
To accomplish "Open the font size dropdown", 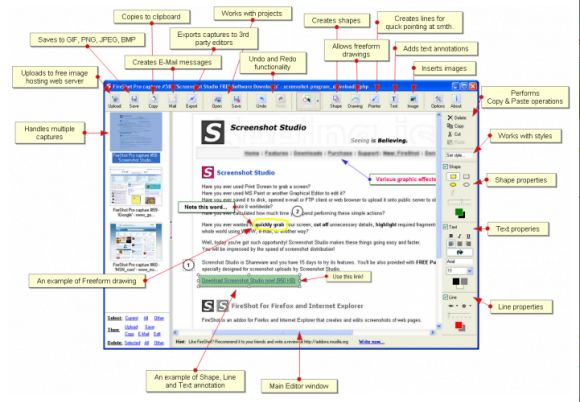I will [470, 271].
